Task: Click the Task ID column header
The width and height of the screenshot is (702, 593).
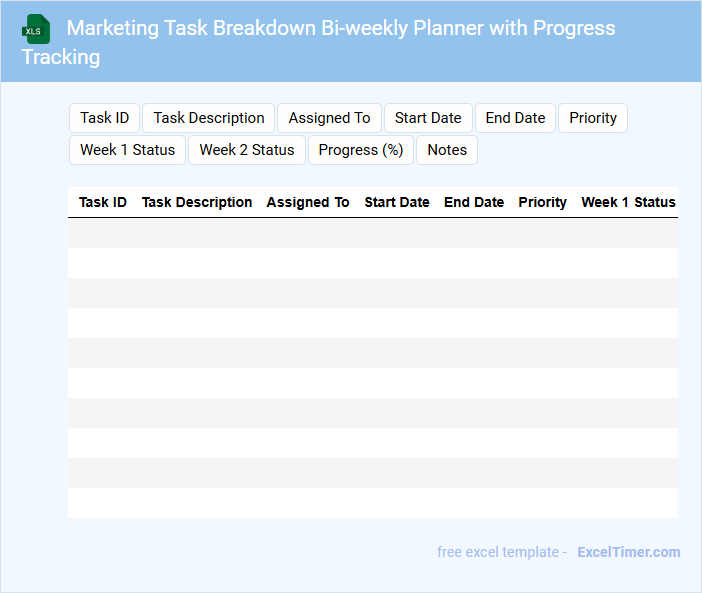Action: (103, 202)
